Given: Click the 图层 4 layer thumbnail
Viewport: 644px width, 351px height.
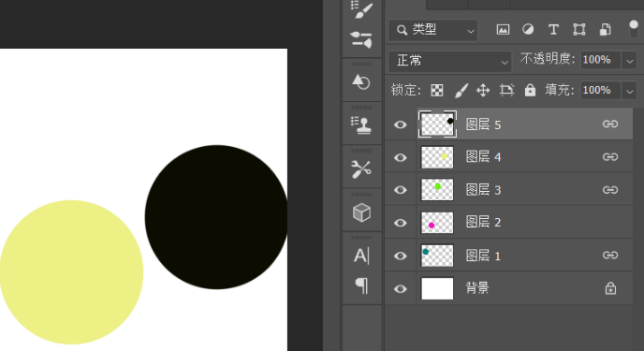Looking at the screenshot, I should coord(437,157).
